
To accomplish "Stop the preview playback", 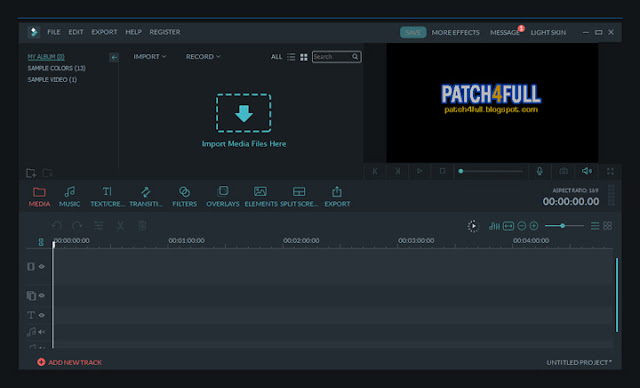I will (x=442, y=171).
